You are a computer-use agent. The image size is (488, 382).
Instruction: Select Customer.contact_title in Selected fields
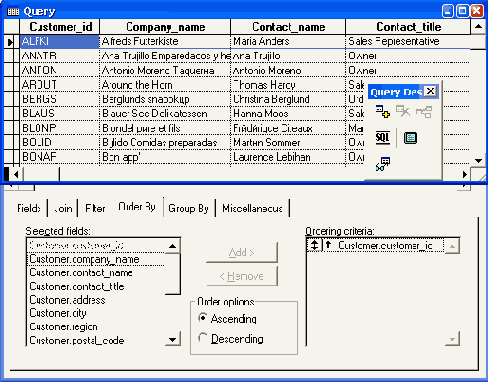pyautogui.click(x=96, y=286)
